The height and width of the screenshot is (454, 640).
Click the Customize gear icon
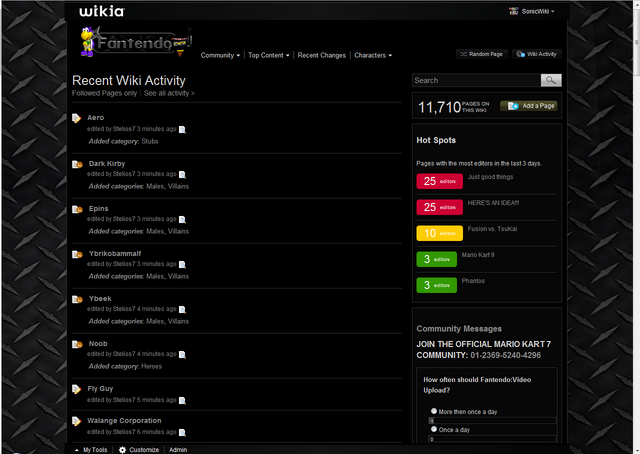(122, 450)
